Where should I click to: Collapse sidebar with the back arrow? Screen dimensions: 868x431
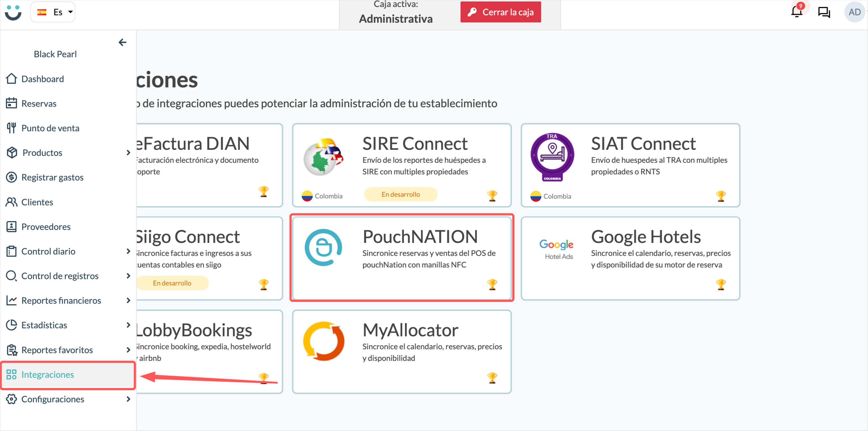122,42
